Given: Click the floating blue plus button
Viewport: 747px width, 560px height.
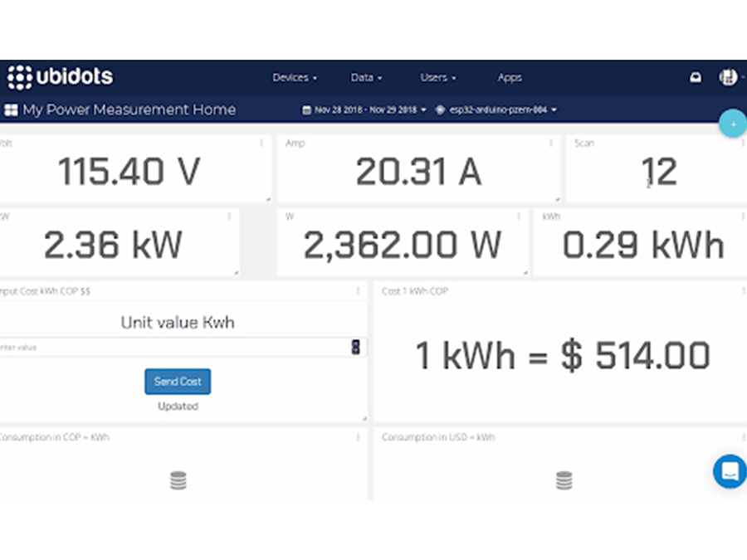Looking at the screenshot, I should [x=733, y=124].
